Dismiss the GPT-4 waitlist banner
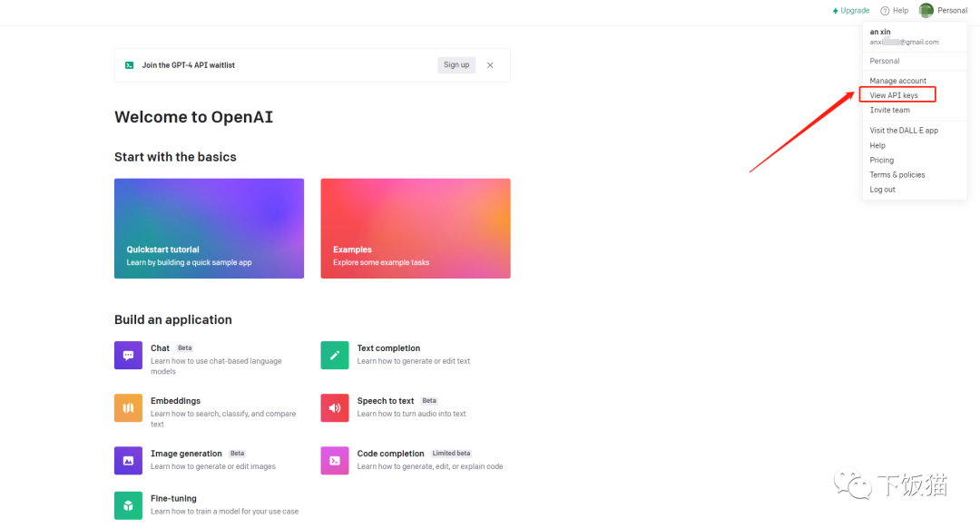The height and width of the screenshot is (528, 980). (490, 65)
